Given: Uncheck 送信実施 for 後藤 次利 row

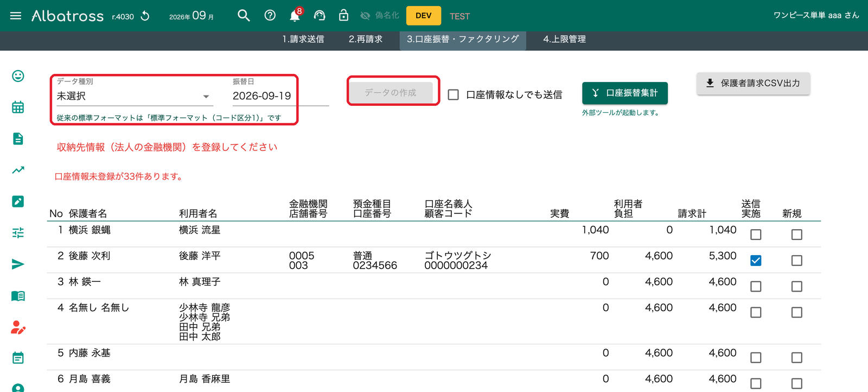Looking at the screenshot, I should click(756, 261).
